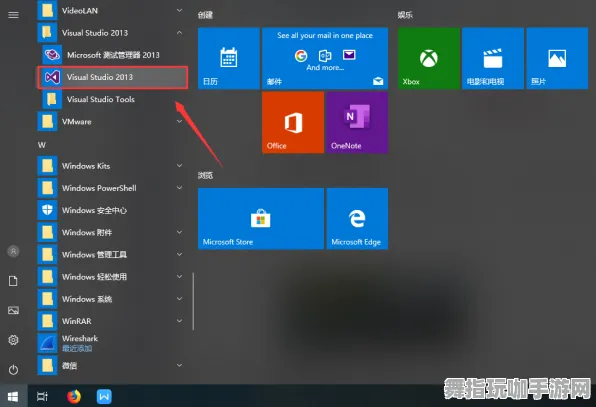This screenshot has height=407, width=596.
Task: Open Settings gear icon
Action: (x=13, y=340)
